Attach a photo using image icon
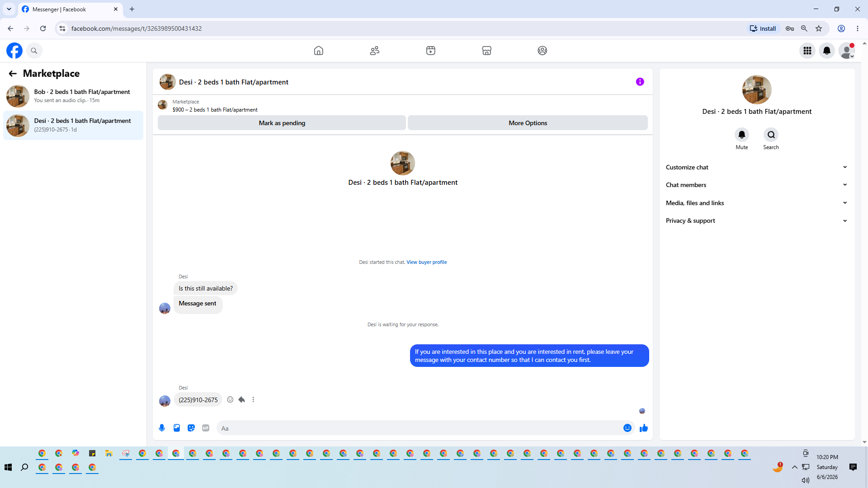 click(177, 428)
